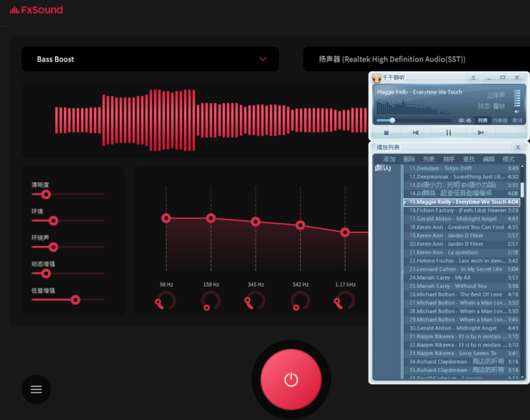The image size is (530, 420).
Task: Select track 15.Maggie Reilly - Everytime We Touch
Action: (x=462, y=202)
